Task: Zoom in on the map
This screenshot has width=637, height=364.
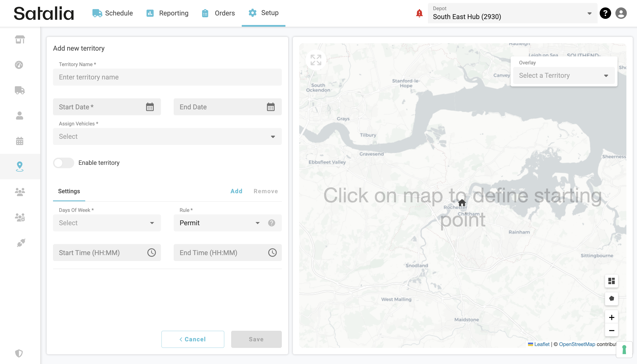Action: tap(611, 318)
